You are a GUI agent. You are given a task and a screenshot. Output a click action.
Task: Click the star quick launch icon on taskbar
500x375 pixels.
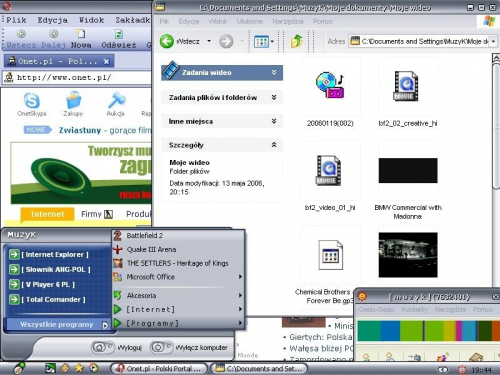click(x=79, y=368)
